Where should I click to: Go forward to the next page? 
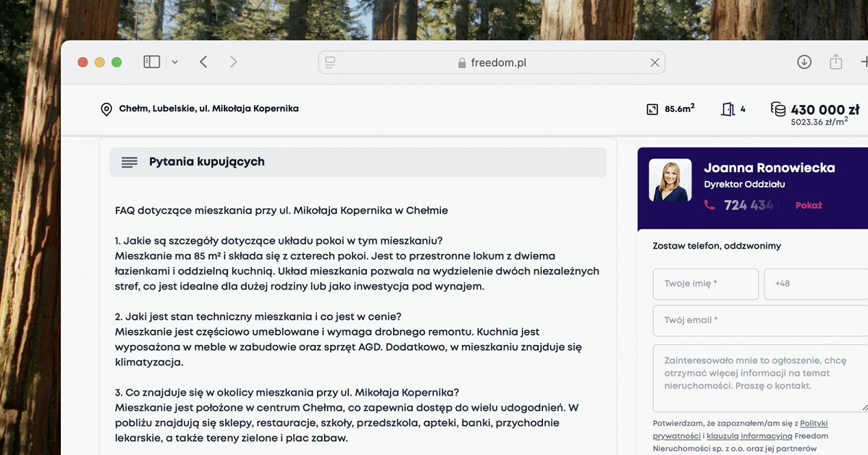pos(233,62)
